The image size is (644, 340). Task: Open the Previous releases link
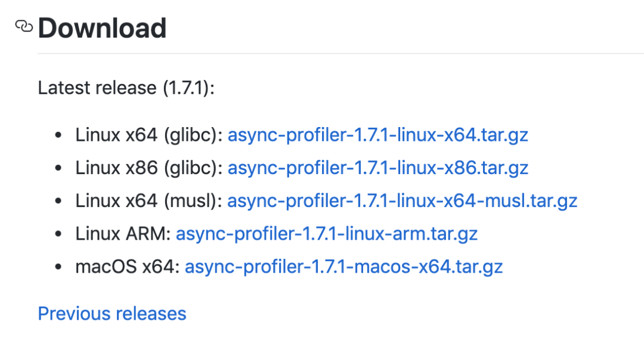(112, 314)
